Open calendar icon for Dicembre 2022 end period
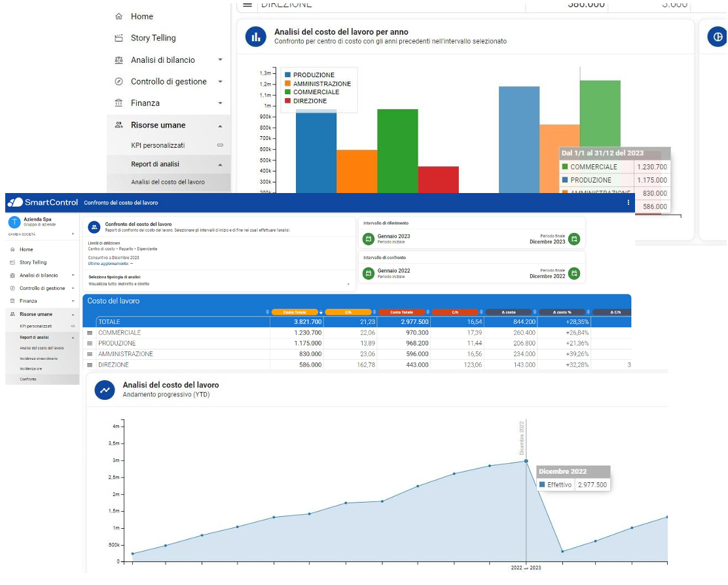 point(574,274)
